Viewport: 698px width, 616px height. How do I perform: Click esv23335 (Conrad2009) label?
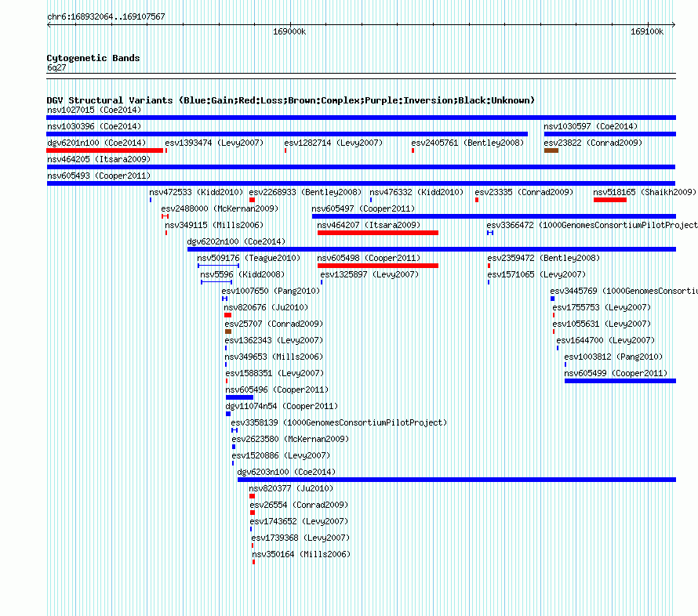524,192
